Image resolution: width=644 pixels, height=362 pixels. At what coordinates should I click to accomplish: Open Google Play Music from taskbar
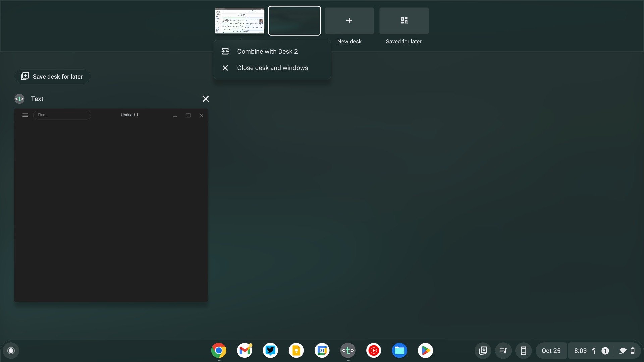point(374,351)
